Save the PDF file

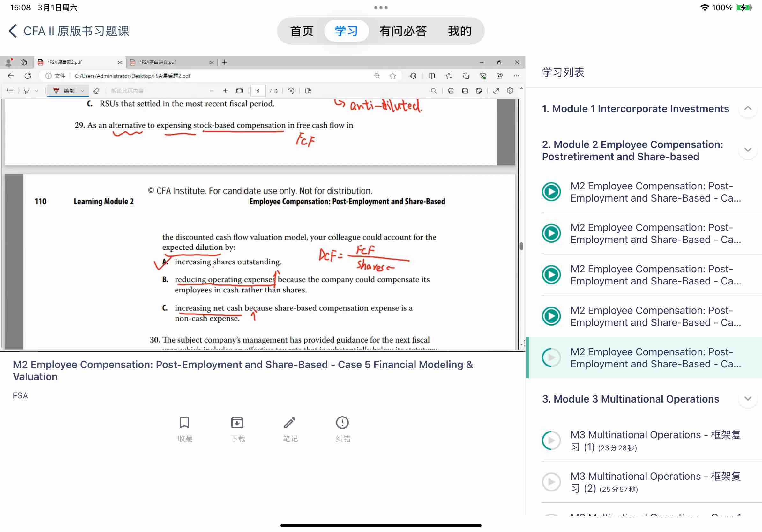[465, 91]
